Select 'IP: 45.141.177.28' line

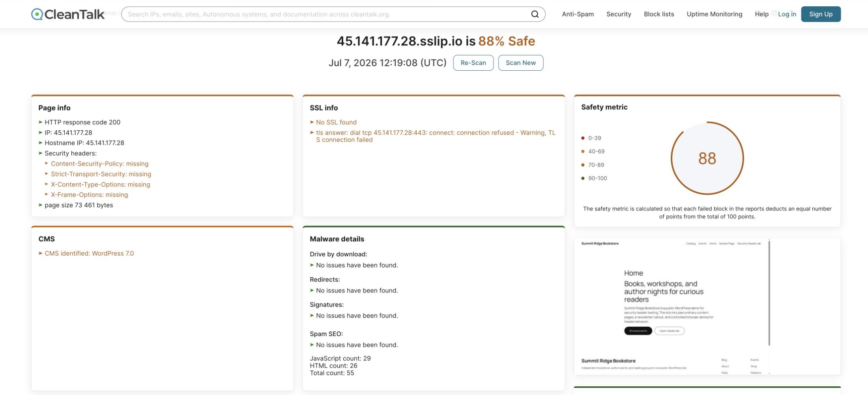point(68,133)
